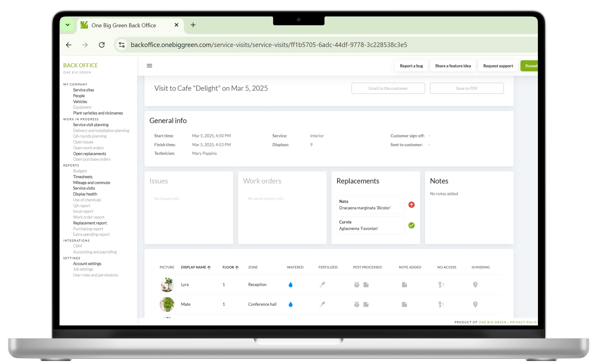Screen dimensions: 596x364
Task: Open the Curvie Aglaonema replacement card
Action: point(371,225)
